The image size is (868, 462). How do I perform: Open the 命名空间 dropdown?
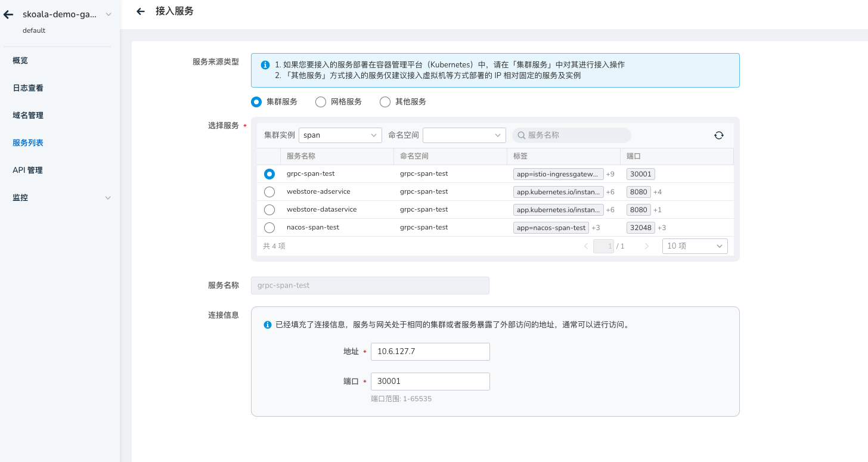click(464, 135)
